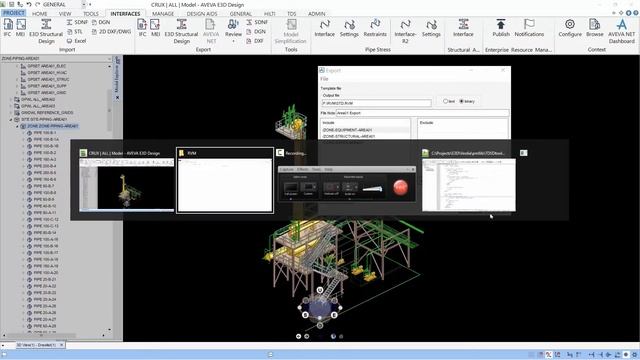Click SDNF in the Export group
This screenshot has width=640, height=360.
[257, 22]
